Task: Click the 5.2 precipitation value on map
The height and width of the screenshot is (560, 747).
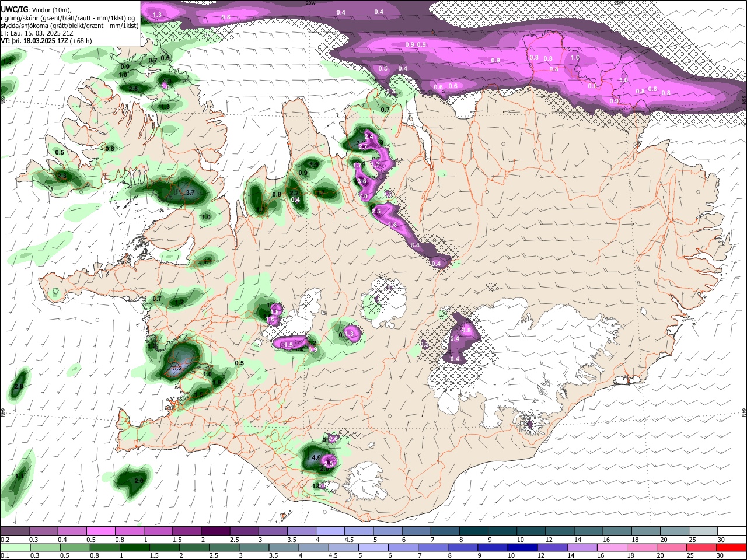Action: tap(178, 369)
